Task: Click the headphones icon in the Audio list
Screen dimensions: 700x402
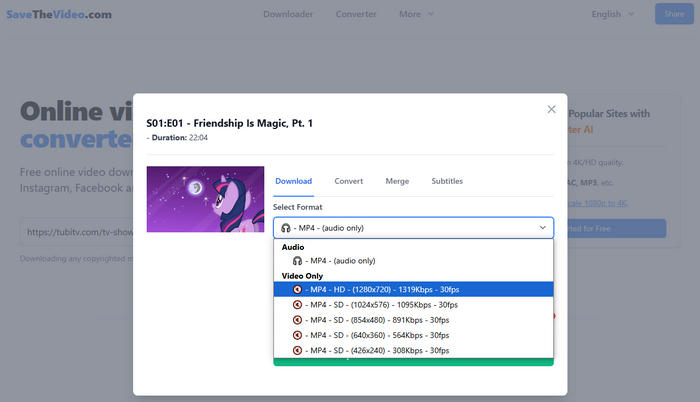Action: coord(297,261)
